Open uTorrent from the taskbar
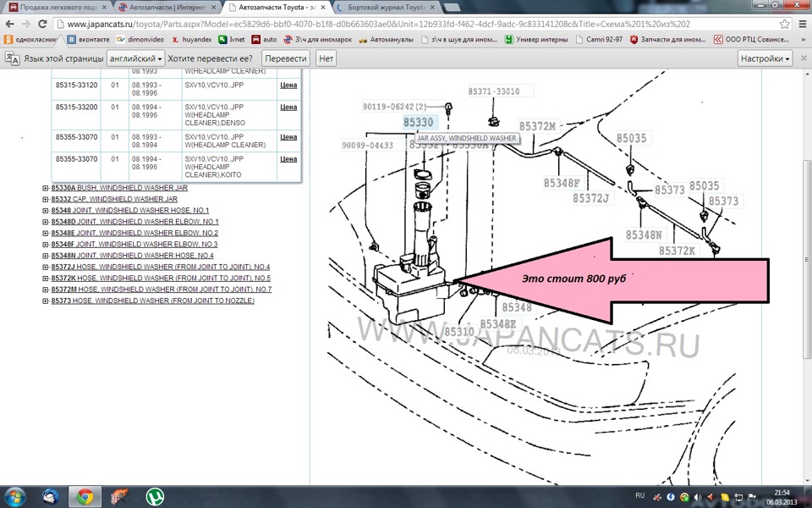This screenshot has width=812, height=508. pyautogui.click(x=154, y=497)
